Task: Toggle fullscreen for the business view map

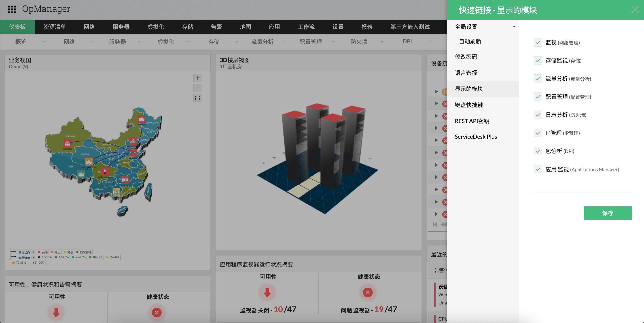Action: pyautogui.click(x=197, y=98)
